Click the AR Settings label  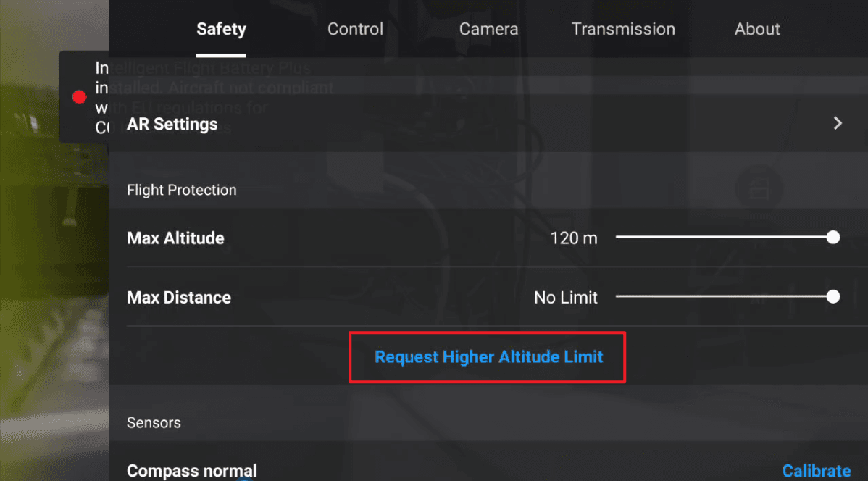point(172,124)
